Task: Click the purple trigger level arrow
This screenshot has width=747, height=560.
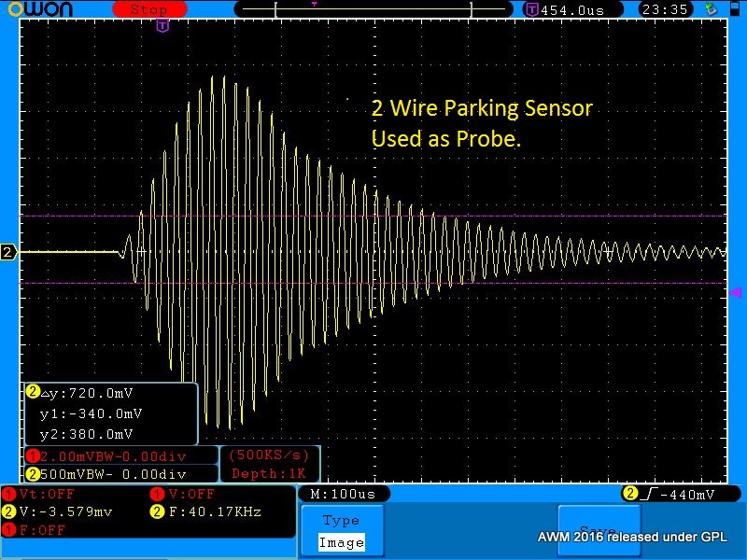Action: 735,293
